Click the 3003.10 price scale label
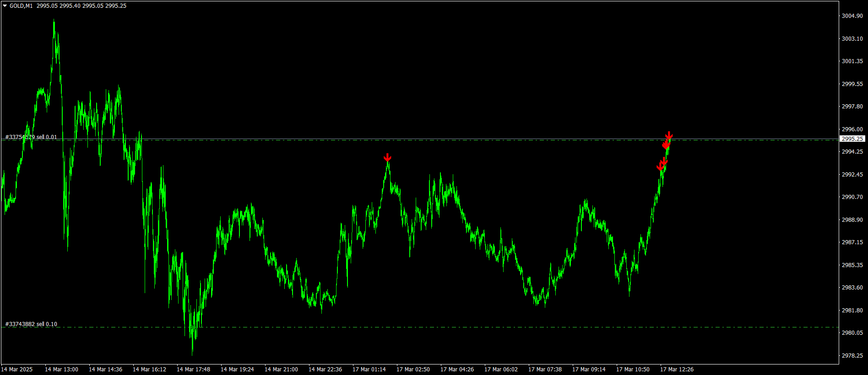Image resolution: width=868 pixels, height=375 pixels. (x=852, y=39)
